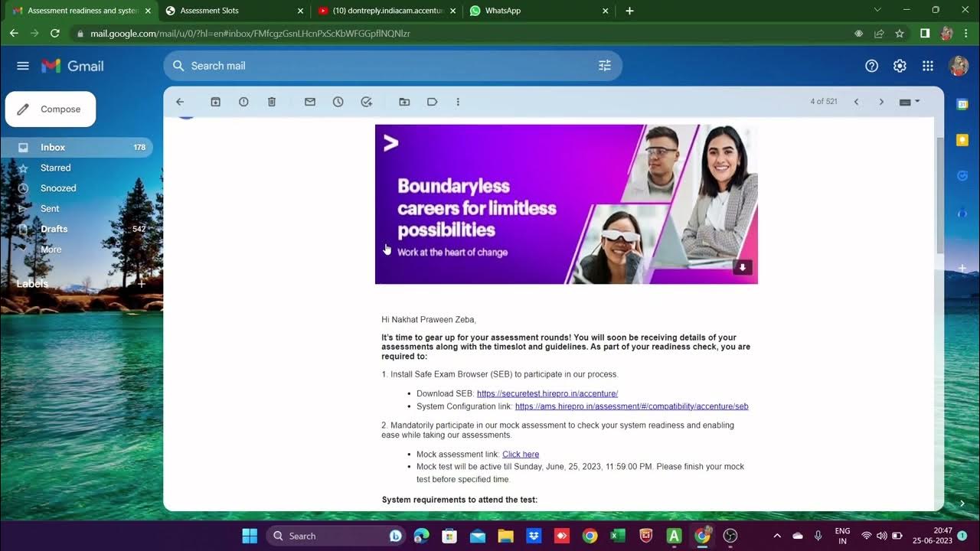Open Google Calendar side panel
Screen dimensions: 980x551
pos(962,104)
